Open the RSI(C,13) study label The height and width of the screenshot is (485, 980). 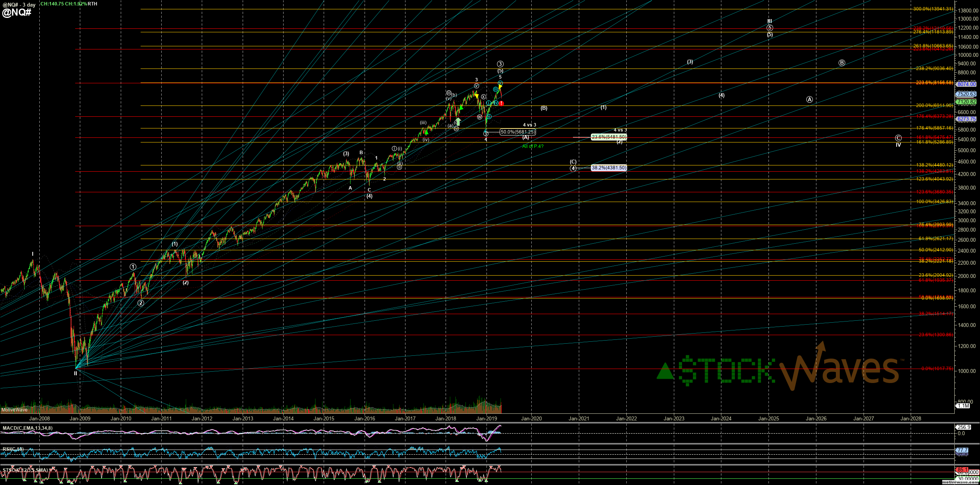click(x=13, y=449)
